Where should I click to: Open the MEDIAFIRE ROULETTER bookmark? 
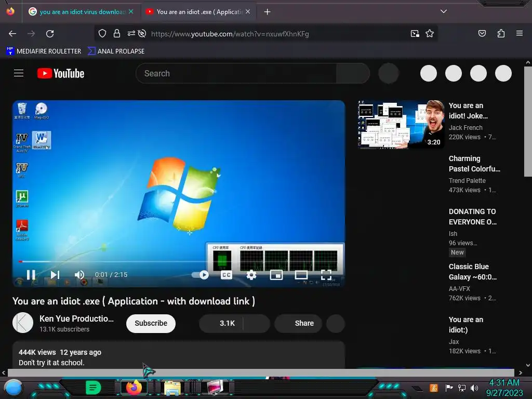point(44,51)
